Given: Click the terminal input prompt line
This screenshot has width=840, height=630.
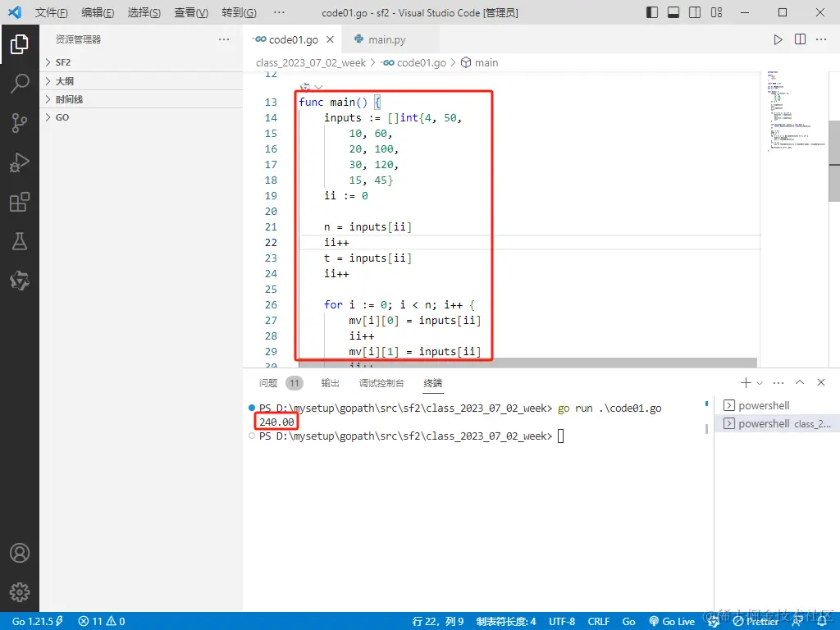Looking at the screenshot, I should click(x=411, y=436).
